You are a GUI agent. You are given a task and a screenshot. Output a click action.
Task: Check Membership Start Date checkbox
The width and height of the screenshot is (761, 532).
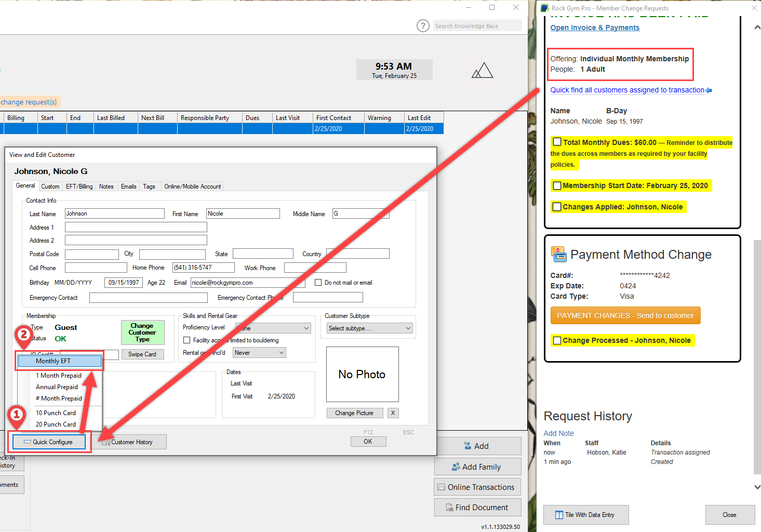(557, 185)
